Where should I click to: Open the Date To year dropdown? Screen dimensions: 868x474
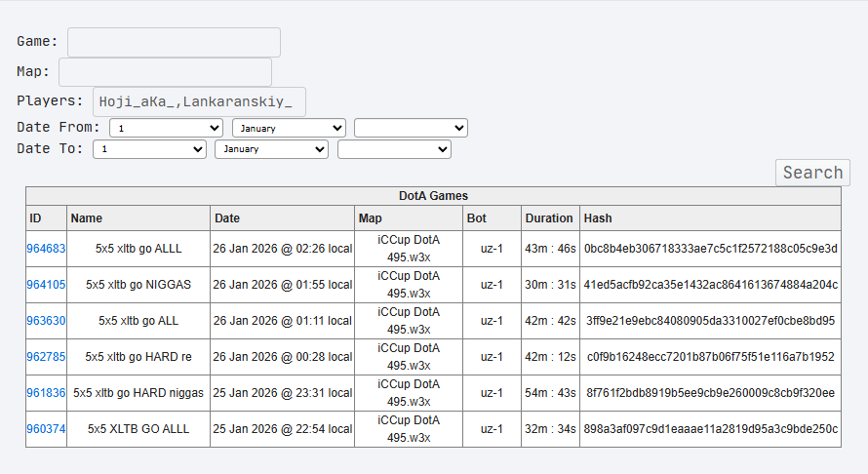coord(394,149)
